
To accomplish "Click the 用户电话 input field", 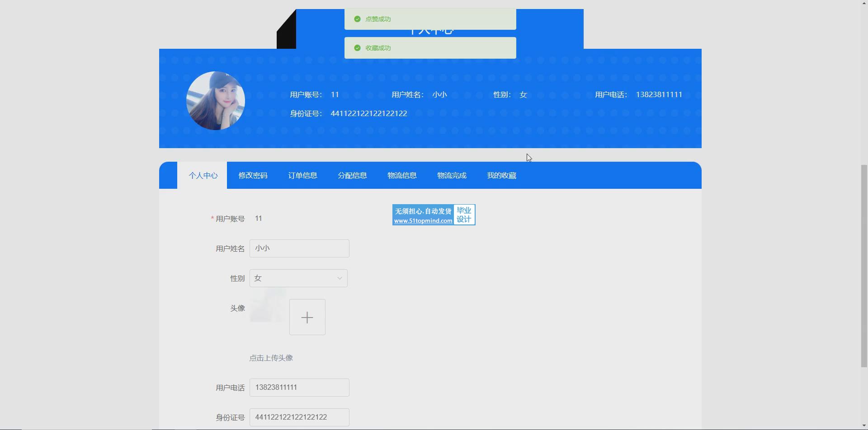I will (x=299, y=388).
